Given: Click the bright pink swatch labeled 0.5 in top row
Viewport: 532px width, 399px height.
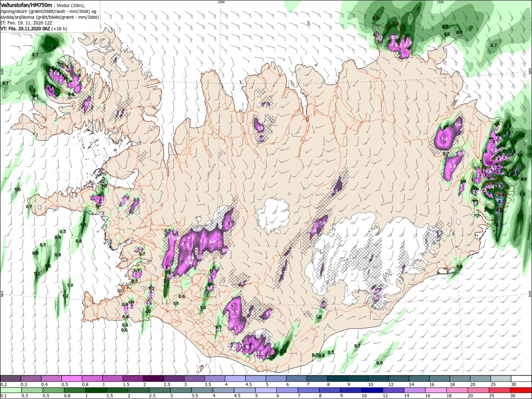Looking at the screenshot, I should click(x=71, y=379).
